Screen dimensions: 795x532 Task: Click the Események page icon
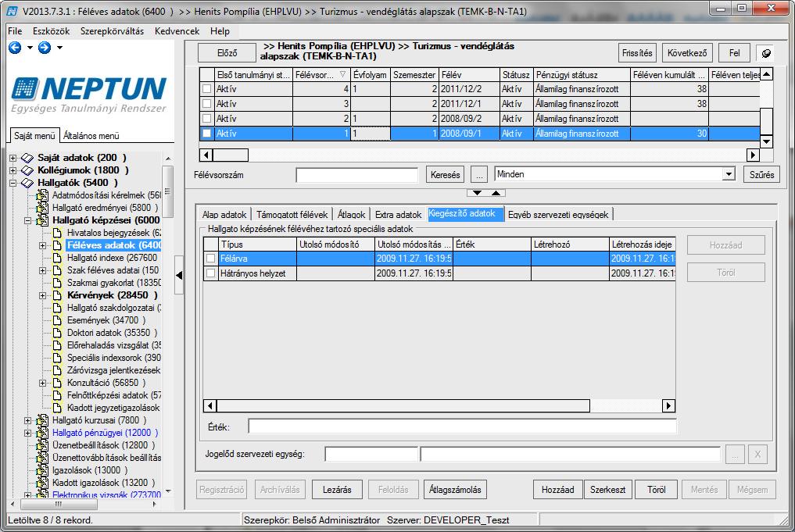pos(57,320)
